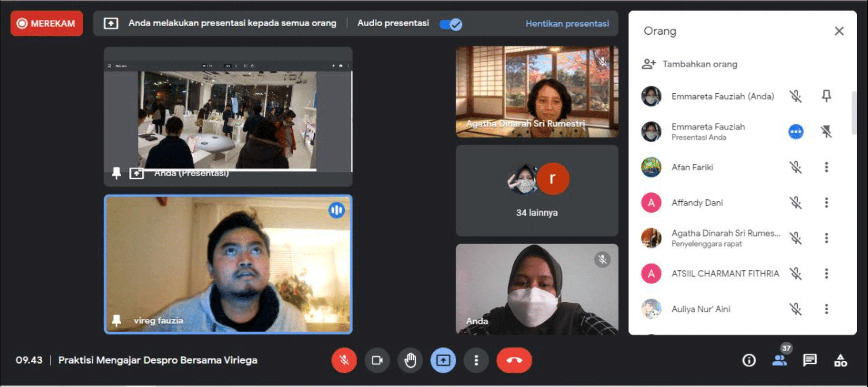Viewport: 868px width, 387px height.
Task: Open the chat panel icon
Action: tap(810, 360)
